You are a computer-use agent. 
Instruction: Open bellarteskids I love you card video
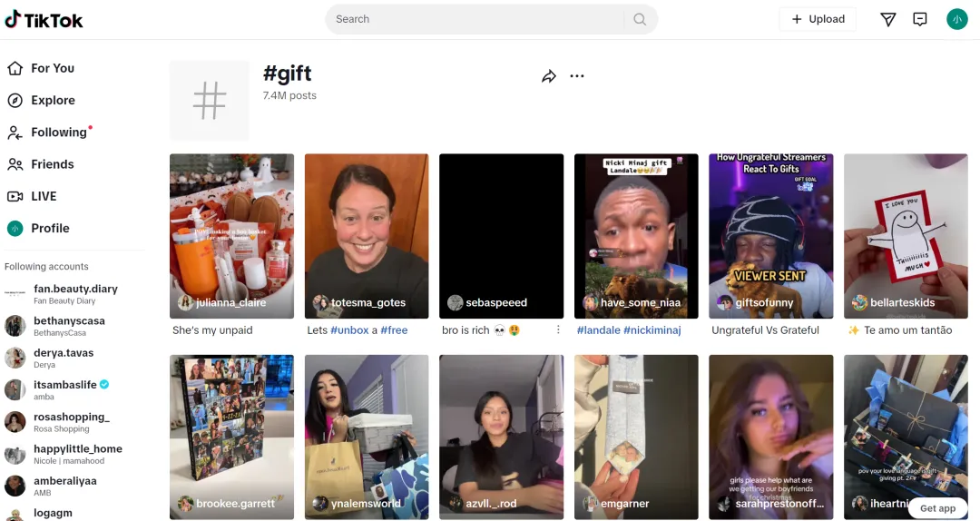(906, 236)
